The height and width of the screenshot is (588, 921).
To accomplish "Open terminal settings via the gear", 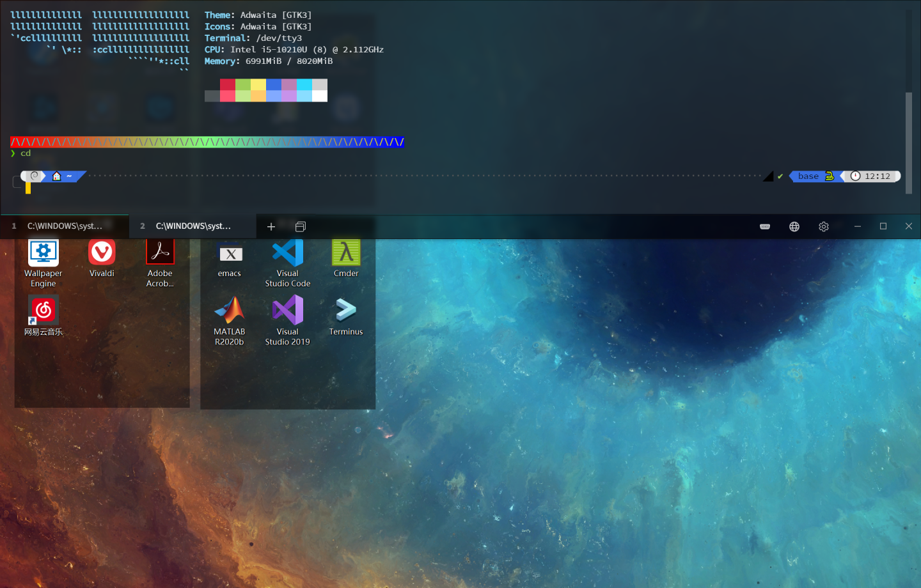I will [824, 226].
